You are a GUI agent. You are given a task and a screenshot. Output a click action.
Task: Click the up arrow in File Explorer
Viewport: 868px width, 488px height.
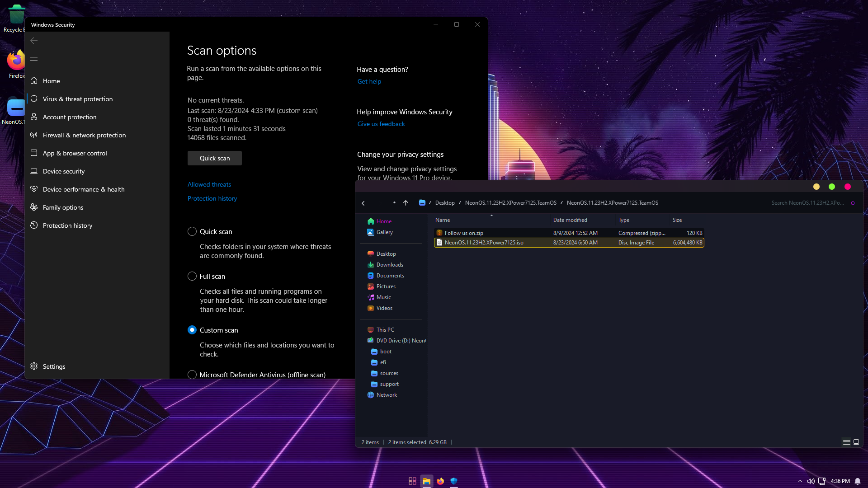[406, 203]
